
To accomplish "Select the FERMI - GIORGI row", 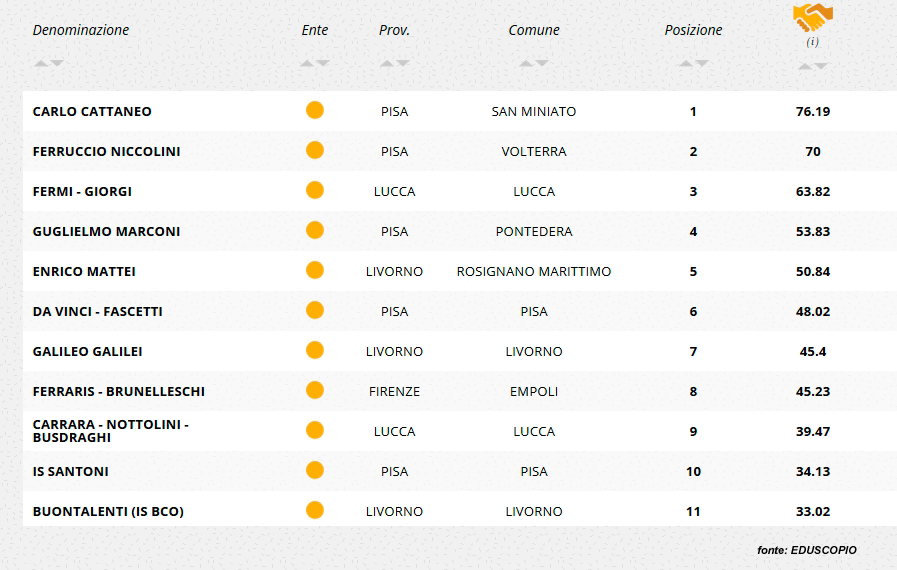I will tap(460, 191).
